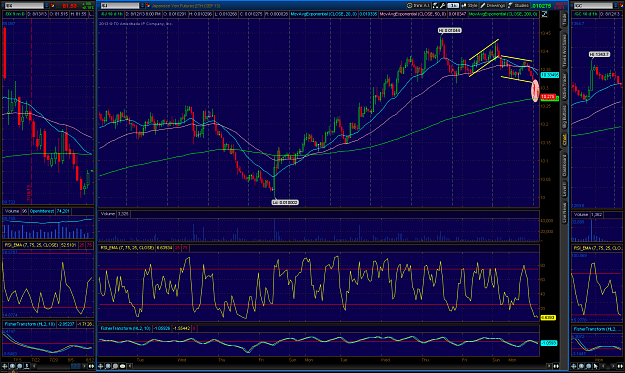
Task: Click the pointer icon below right chart
Action: (x=596, y=366)
